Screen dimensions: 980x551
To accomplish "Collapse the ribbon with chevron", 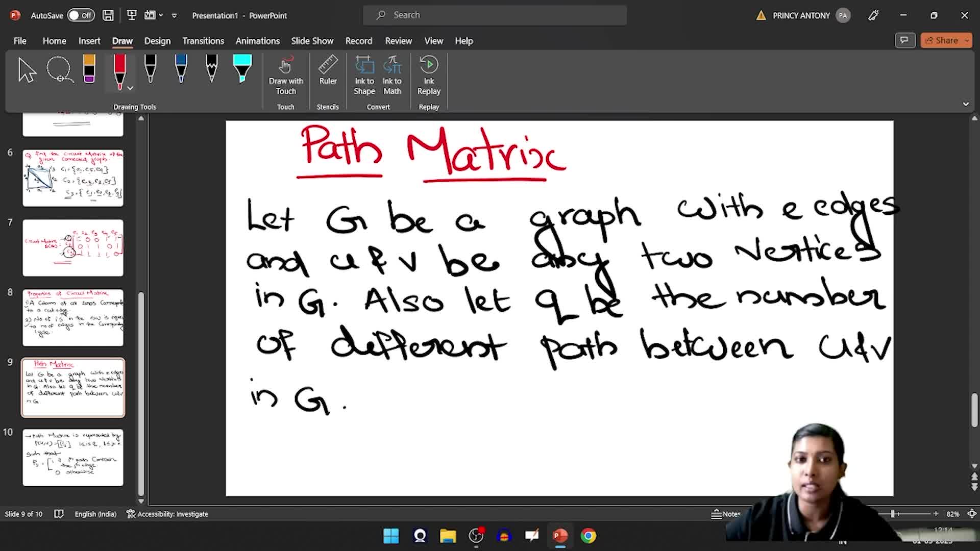I will 966,104.
